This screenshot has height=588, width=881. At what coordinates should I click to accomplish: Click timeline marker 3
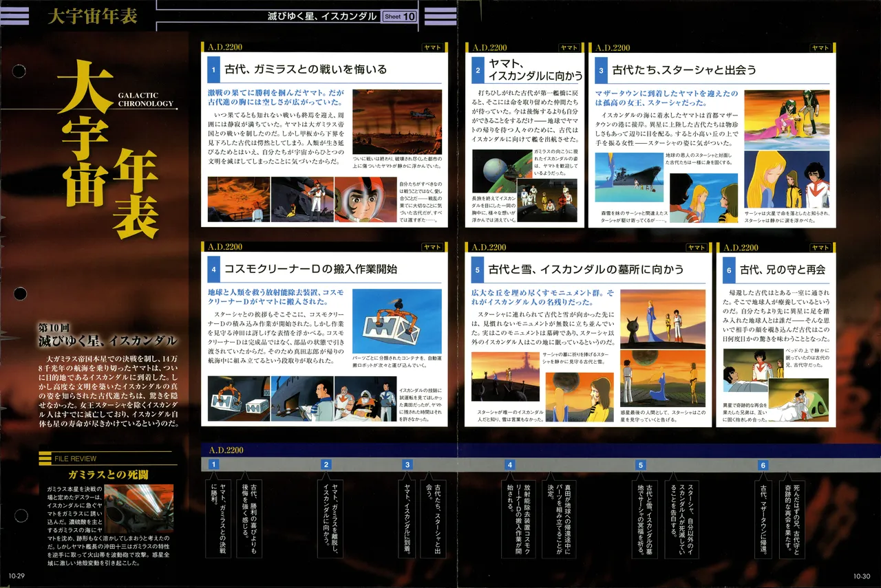coord(408,465)
